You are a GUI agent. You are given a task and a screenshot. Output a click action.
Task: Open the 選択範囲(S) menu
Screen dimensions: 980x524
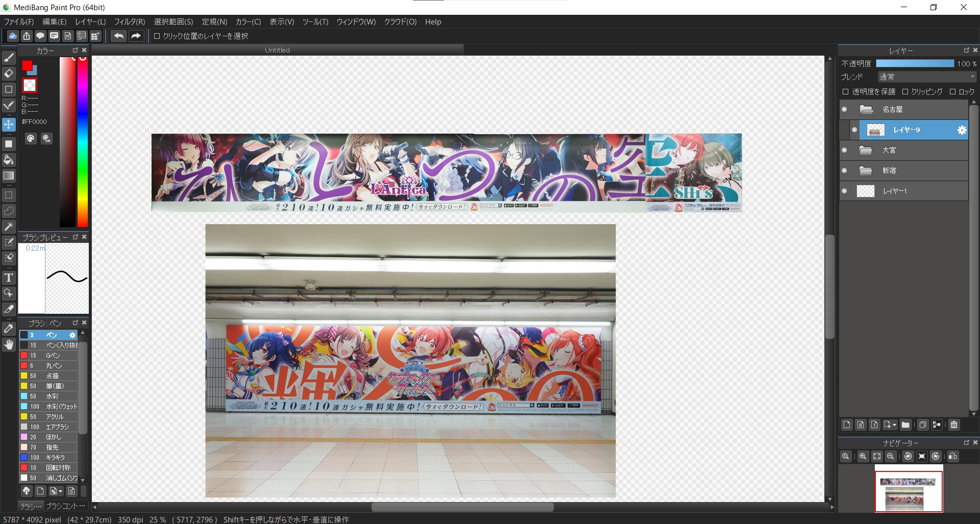pyautogui.click(x=174, y=22)
